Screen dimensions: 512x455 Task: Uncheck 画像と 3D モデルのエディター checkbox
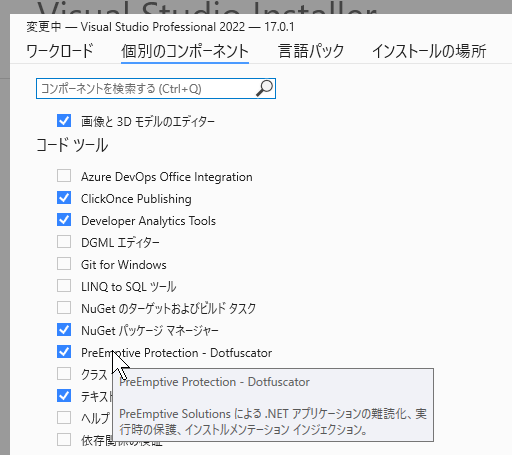coord(64,121)
